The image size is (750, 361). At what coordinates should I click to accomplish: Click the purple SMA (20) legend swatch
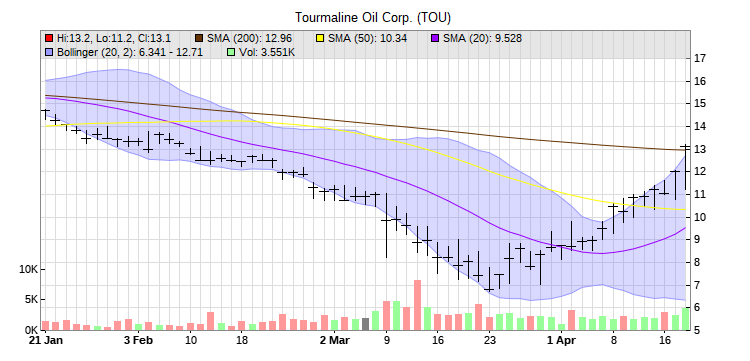[x=434, y=38]
